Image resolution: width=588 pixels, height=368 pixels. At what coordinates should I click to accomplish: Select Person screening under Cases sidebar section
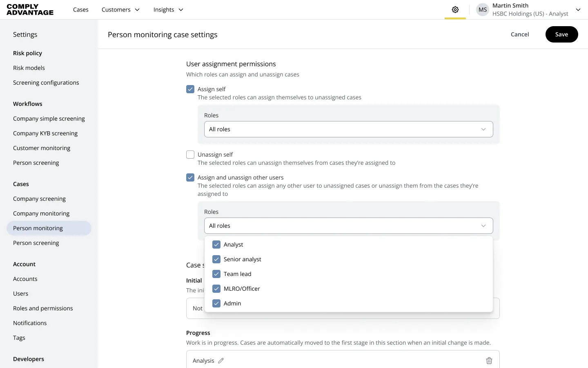pos(36,242)
